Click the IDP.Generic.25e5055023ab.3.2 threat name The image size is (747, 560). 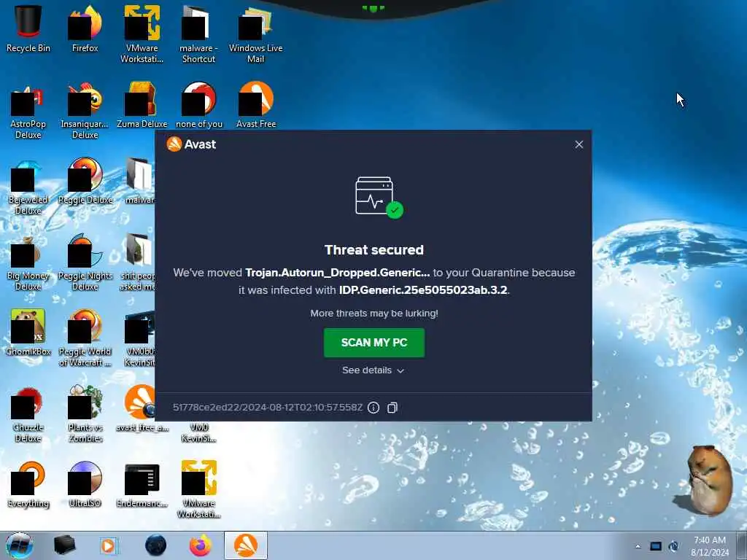423,290
